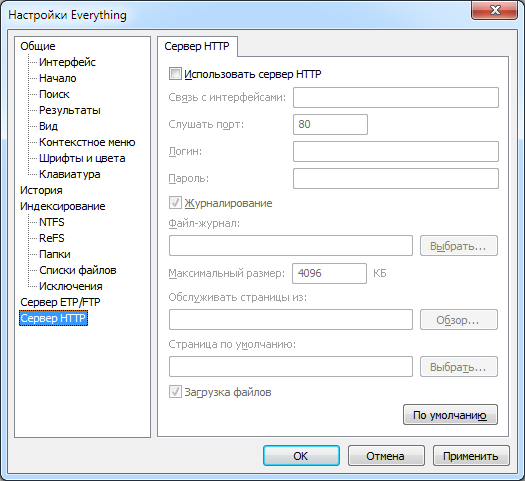Open Контекстное меню settings
This screenshot has height=481, width=525.
point(87,142)
